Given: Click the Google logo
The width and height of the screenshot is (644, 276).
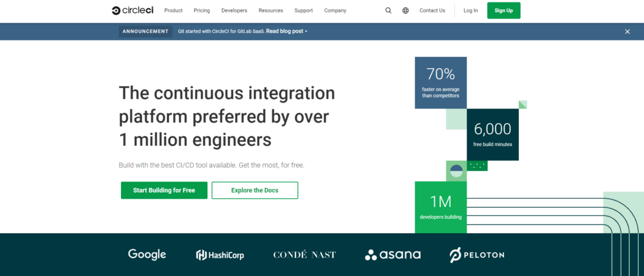Looking at the screenshot, I should [147, 255].
